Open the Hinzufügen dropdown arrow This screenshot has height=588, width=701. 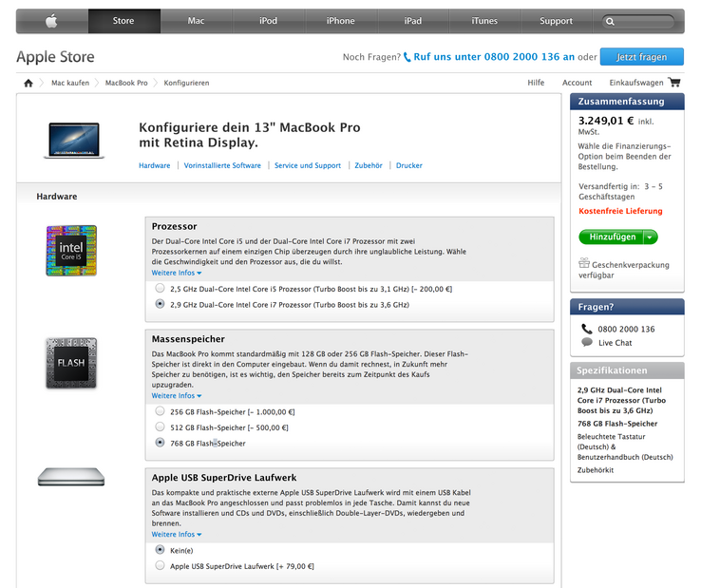[651, 237]
